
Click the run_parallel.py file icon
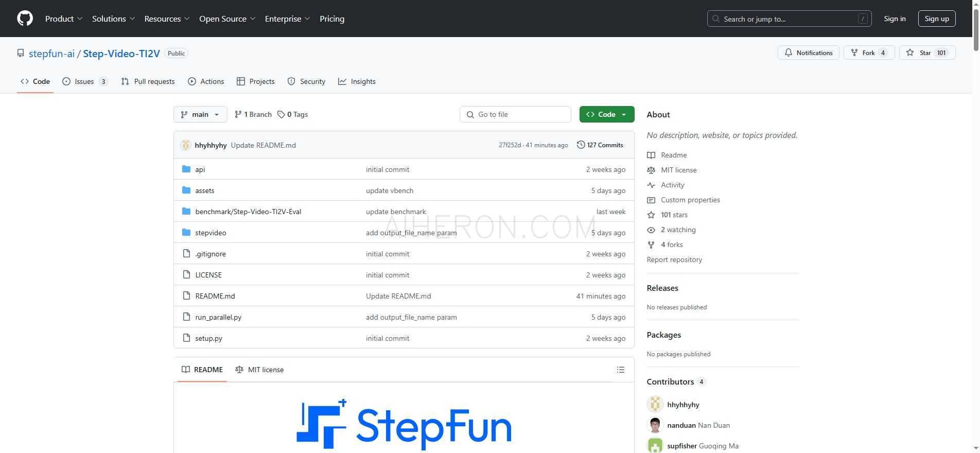coord(186,317)
